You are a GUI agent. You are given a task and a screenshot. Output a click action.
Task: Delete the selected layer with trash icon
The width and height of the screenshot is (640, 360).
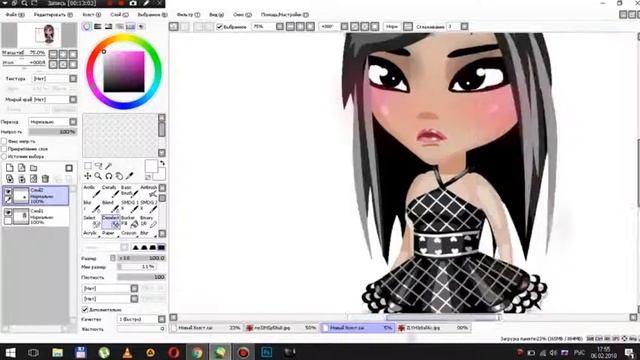(x=45, y=178)
